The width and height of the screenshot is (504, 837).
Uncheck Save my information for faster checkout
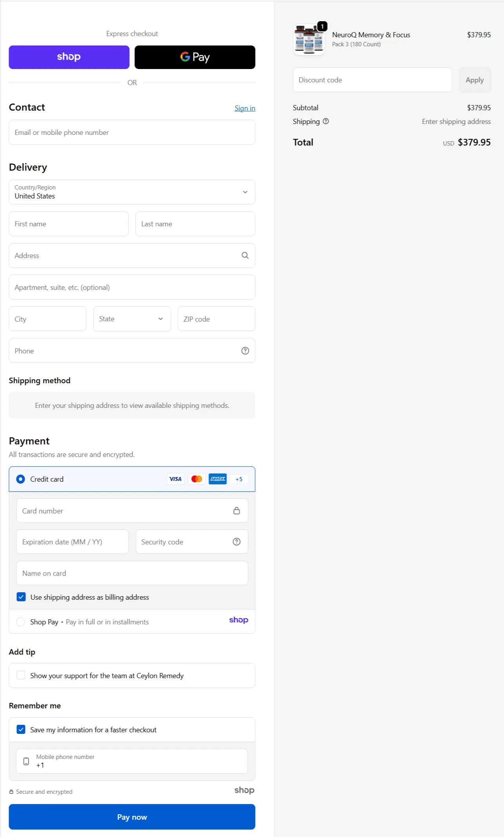point(21,730)
